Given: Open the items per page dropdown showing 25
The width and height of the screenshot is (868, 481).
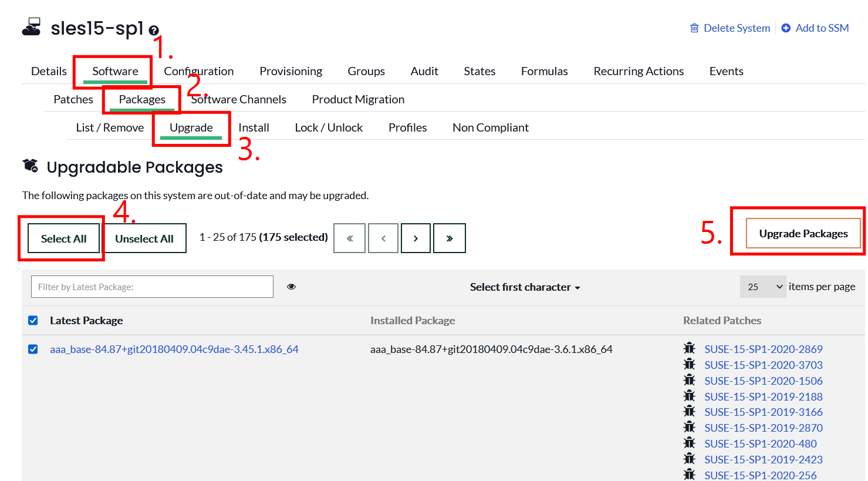Looking at the screenshot, I should pyautogui.click(x=763, y=287).
